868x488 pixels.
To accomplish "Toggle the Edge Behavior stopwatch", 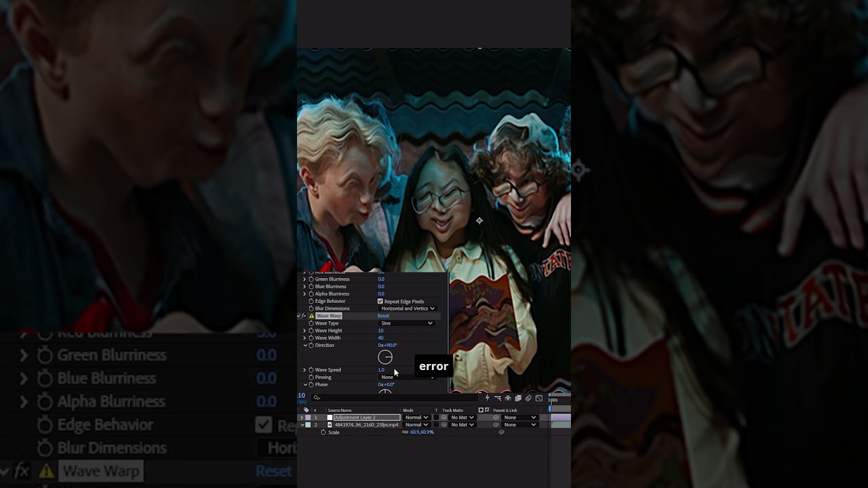I will [x=311, y=301].
